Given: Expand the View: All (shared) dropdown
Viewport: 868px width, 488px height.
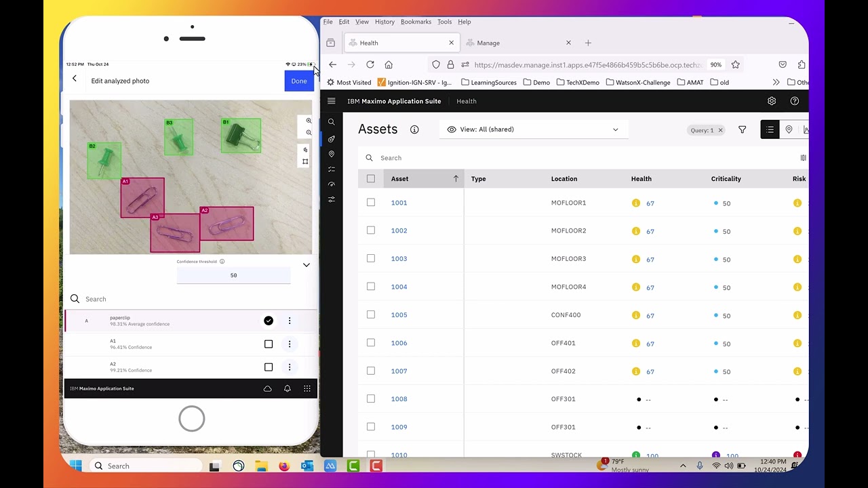Looking at the screenshot, I should click(534, 129).
